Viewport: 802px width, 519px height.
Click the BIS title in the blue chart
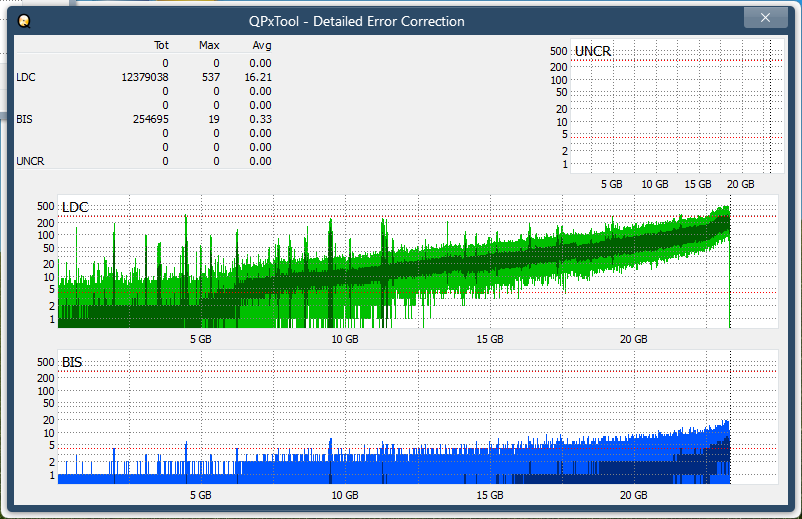pyautogui.click(x=72, y=362)
